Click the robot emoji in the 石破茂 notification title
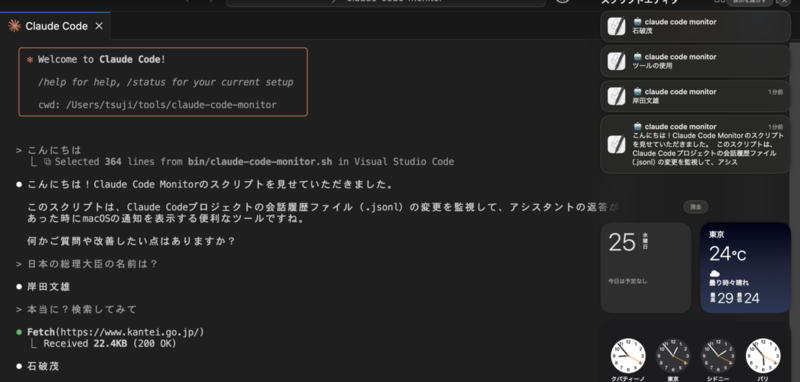The image size is (800, 382). click(637, 22)
